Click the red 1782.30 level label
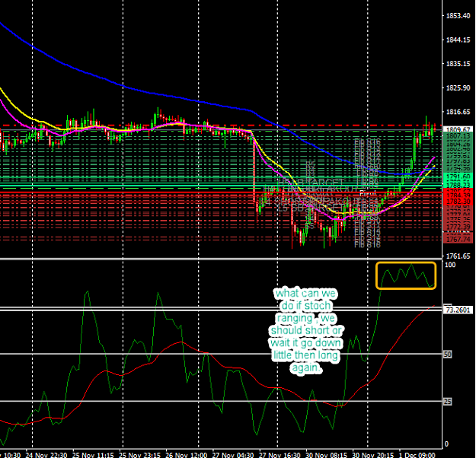The image size is (476, 458). pyautogui.click(x=458, y=201)
